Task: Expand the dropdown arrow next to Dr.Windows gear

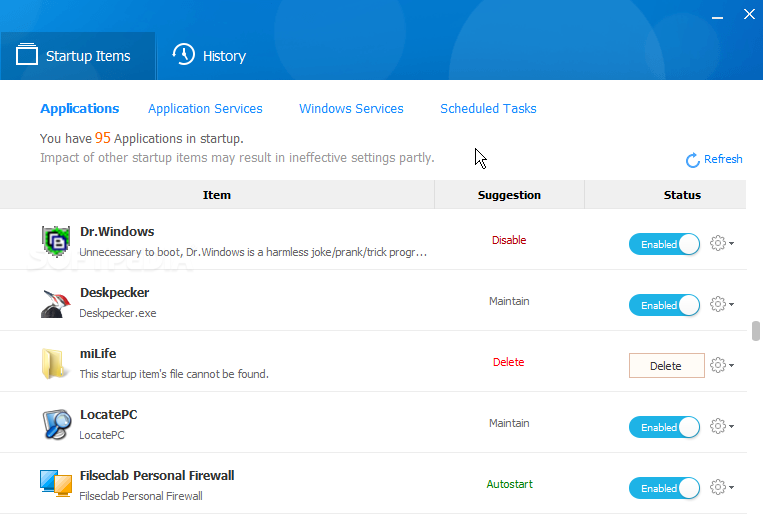Action: click(731, 243)
